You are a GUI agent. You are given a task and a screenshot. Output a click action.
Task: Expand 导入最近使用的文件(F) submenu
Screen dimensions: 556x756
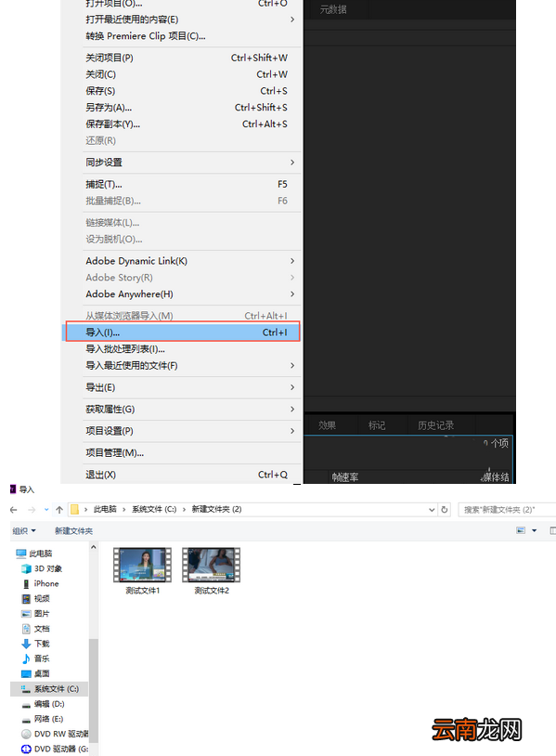click(191, 366)
